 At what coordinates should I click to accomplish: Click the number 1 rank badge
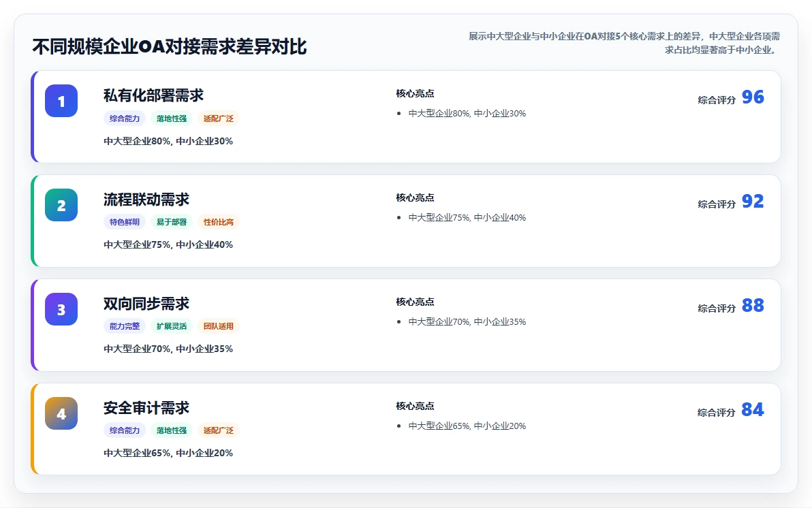[61, 101]
